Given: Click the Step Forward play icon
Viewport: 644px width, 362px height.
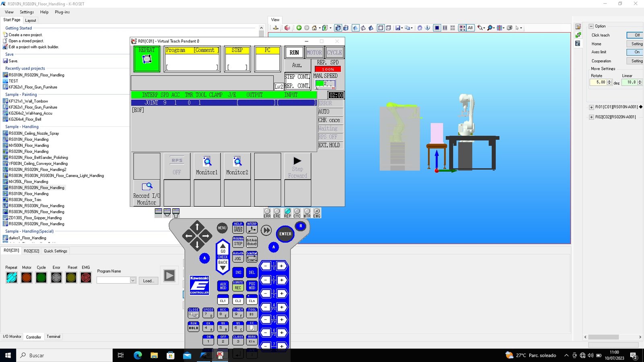Looking at the screenshot, I should point(297,166).
